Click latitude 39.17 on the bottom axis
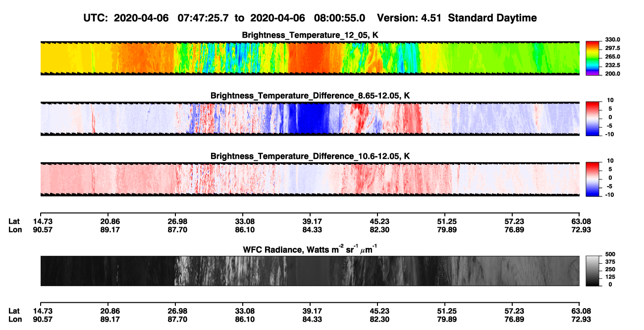Viewport: 644px width, 330px height. [310, 311]
